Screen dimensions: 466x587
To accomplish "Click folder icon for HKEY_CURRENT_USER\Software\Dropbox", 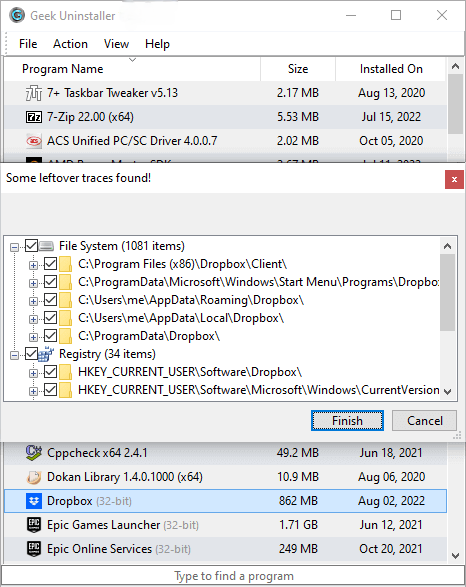I will [66, 372].
